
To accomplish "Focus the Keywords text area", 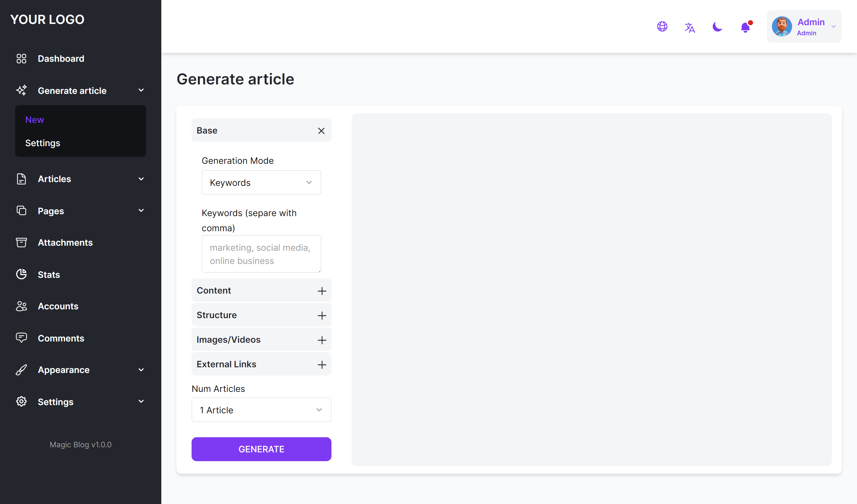I will tap(261, 254).
